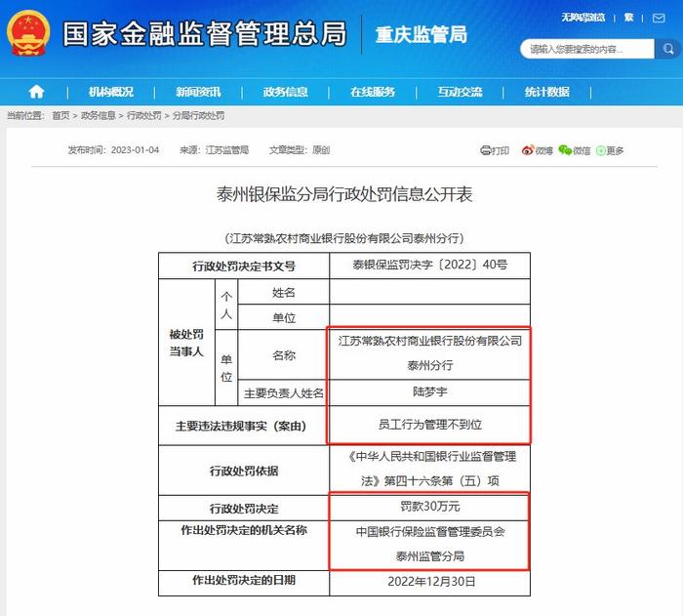This screenshot has height=616, width=683.
Task: Open the 政务信息 menu
Action: click(285, 92)
